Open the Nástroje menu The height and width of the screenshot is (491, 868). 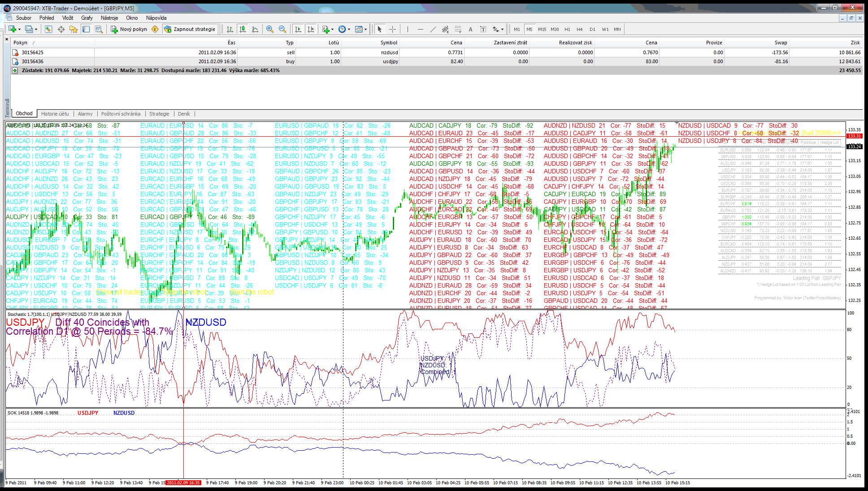click(109, 18)
